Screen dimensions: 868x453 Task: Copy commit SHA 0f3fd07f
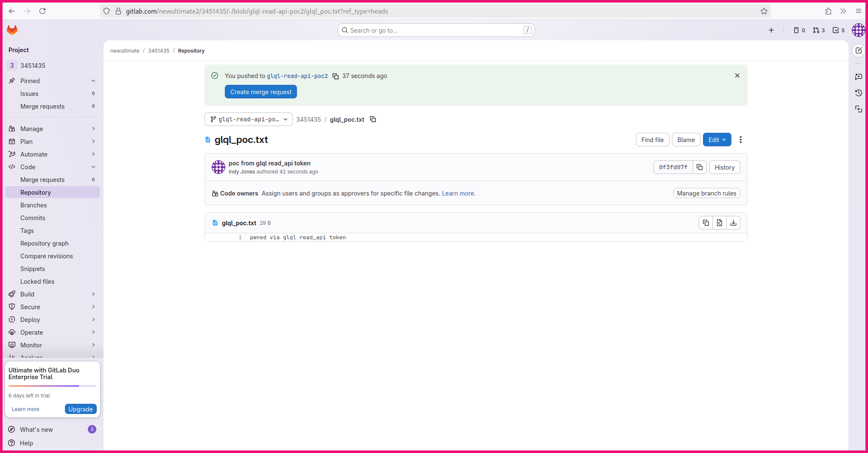coord(700,167)
